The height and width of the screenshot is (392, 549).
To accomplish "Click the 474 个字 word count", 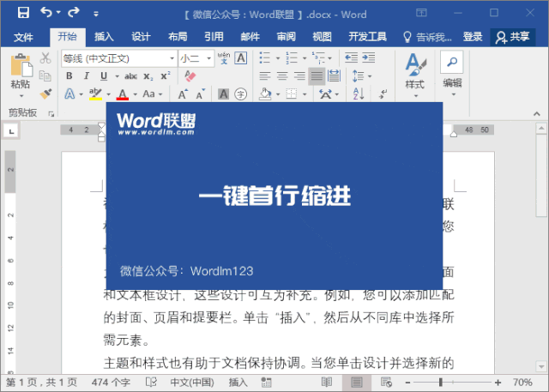I will [111, 383].
